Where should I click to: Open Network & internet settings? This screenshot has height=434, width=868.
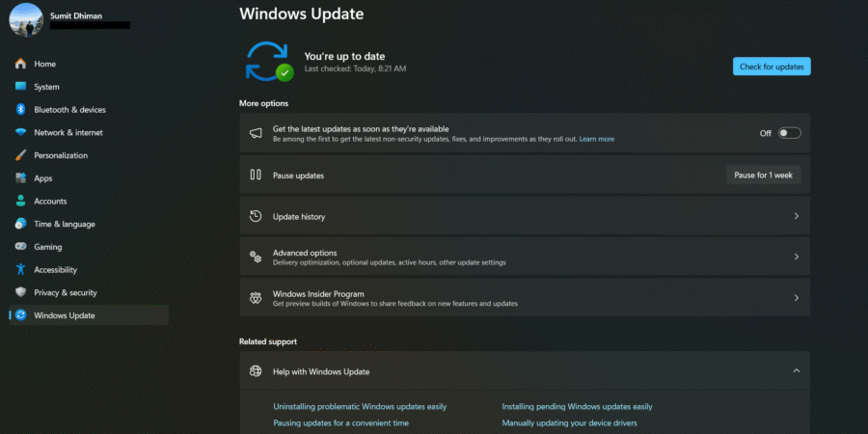pos(68,132)
